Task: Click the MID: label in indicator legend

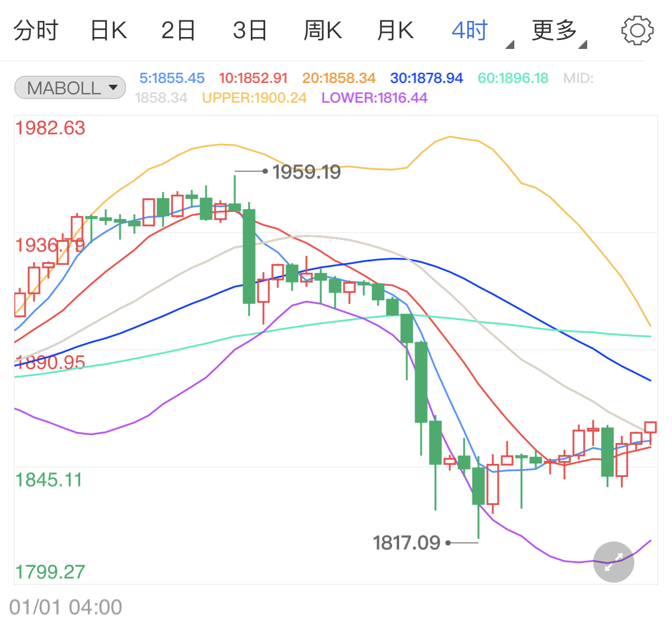Action: click(x=578, y=78)
